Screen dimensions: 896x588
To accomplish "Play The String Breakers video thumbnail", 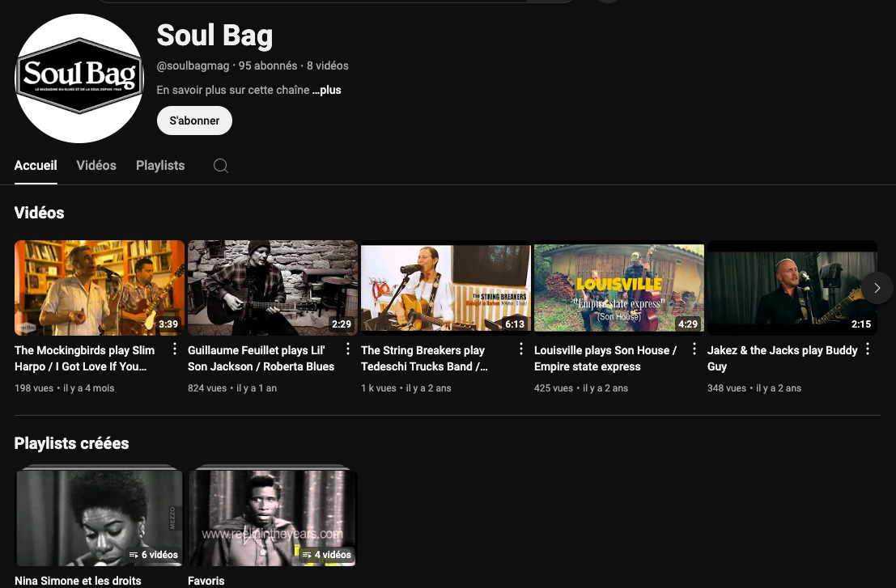I will pos(446,288).
